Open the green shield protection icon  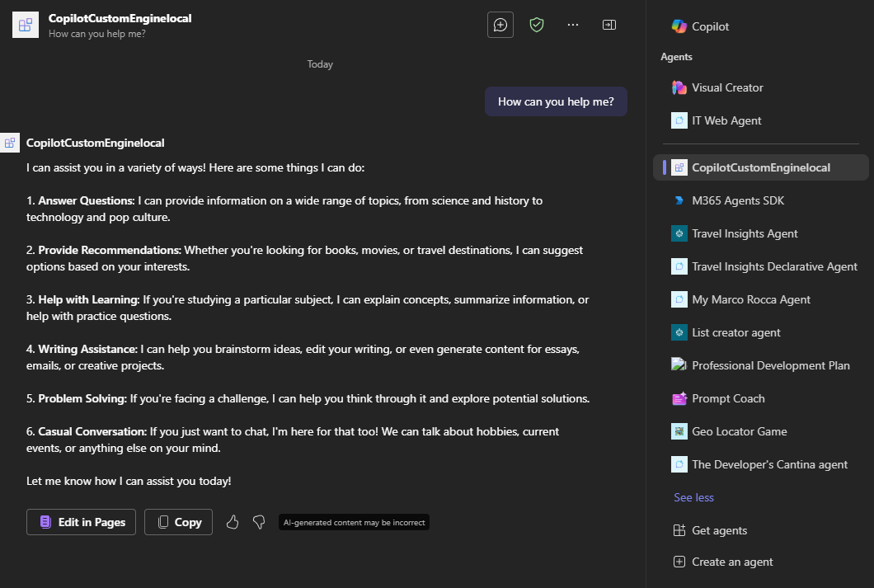536,25
